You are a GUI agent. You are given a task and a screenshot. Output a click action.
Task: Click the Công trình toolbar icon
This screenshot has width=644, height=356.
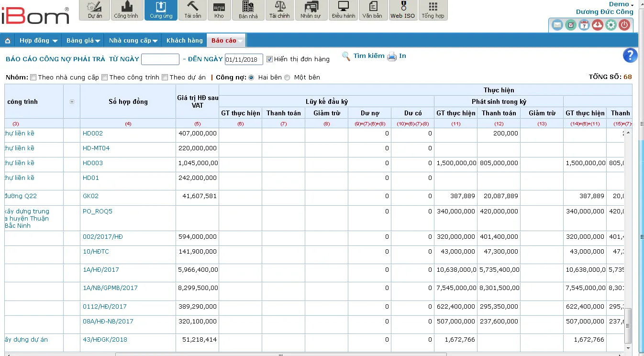click(126, 10)
